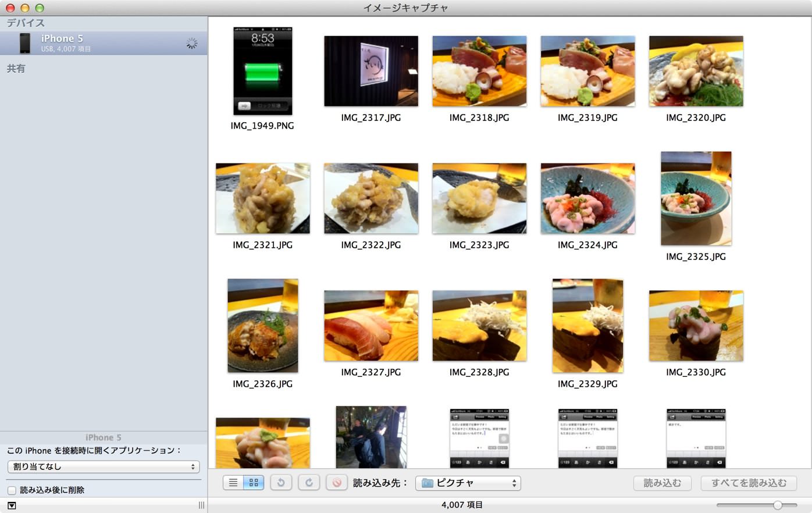This screenshot has width=812, height=513.
Task: Select the IMG_2324.JPG thumbnail
Action: (587, 198)
